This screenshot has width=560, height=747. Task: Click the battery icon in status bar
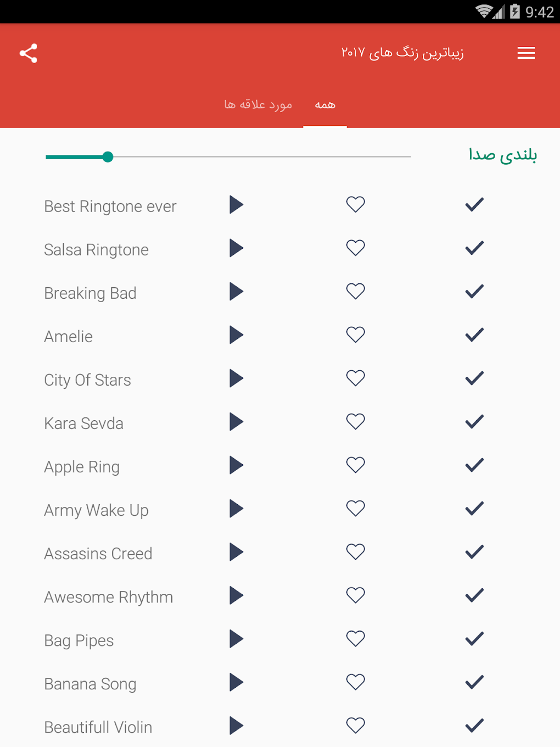[x=515, y=12]
